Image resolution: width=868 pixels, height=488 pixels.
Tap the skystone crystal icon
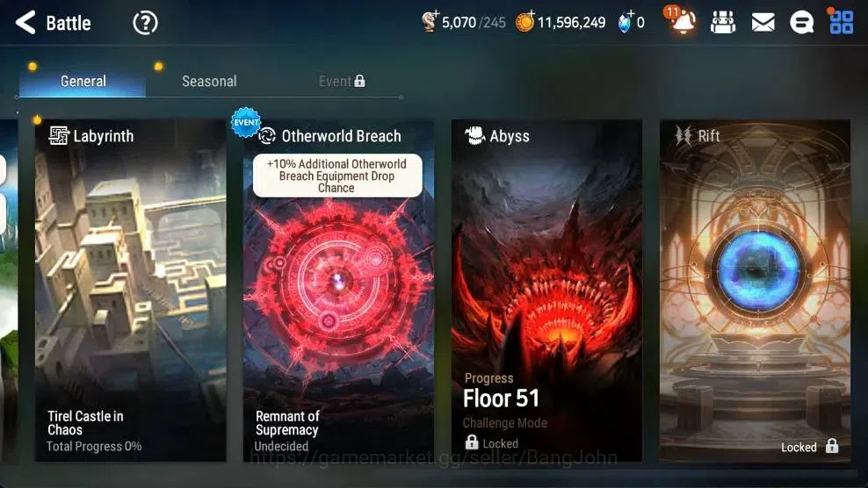coord(626,22)
